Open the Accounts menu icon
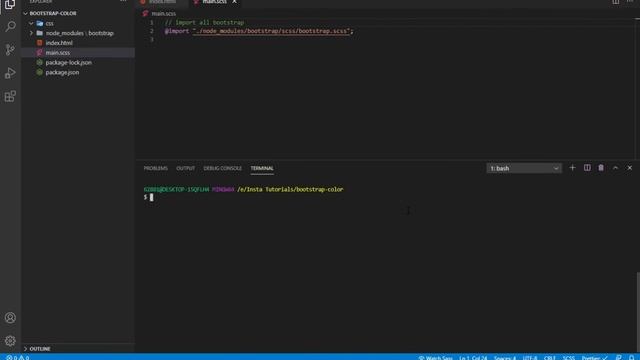The height and width of the screenshot is (360, 640). point(10,318)
